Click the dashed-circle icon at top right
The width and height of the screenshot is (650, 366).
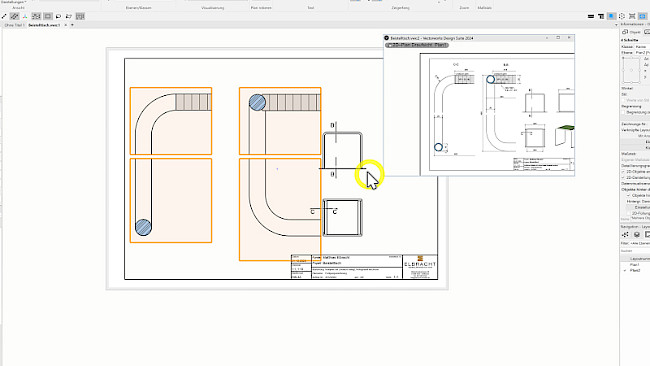(622, 16)
